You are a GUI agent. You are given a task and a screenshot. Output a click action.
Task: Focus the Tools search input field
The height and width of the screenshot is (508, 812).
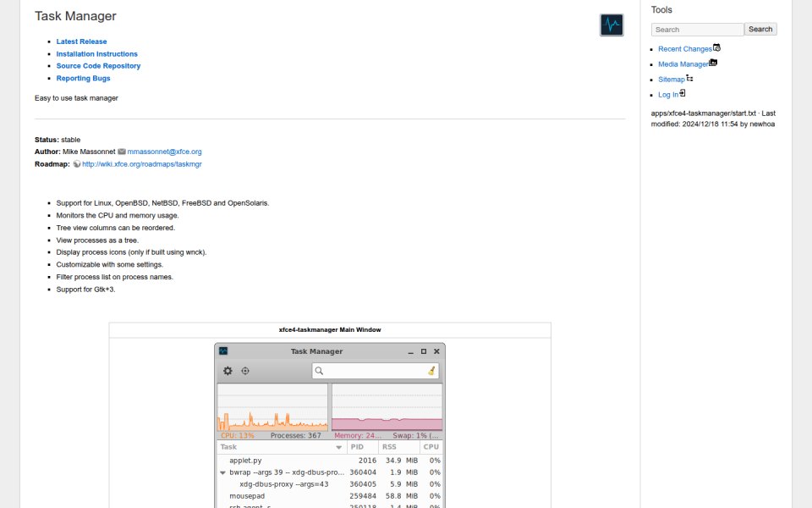pos(697,30)
